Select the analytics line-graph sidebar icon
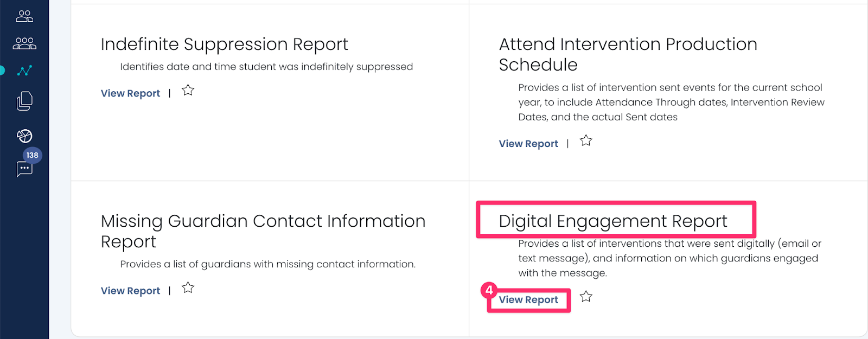The width and height of the screenshot is (868, 339). point(24,71)
